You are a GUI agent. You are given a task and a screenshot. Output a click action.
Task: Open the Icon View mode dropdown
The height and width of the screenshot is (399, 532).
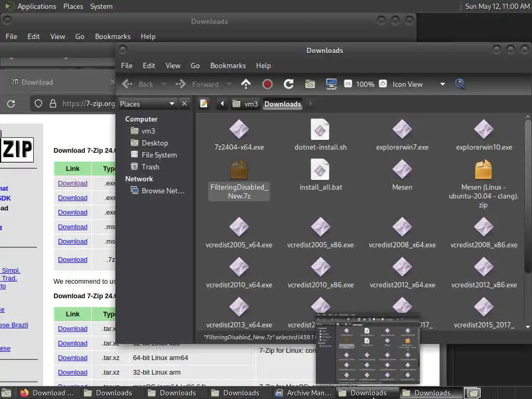coord(419,84)
